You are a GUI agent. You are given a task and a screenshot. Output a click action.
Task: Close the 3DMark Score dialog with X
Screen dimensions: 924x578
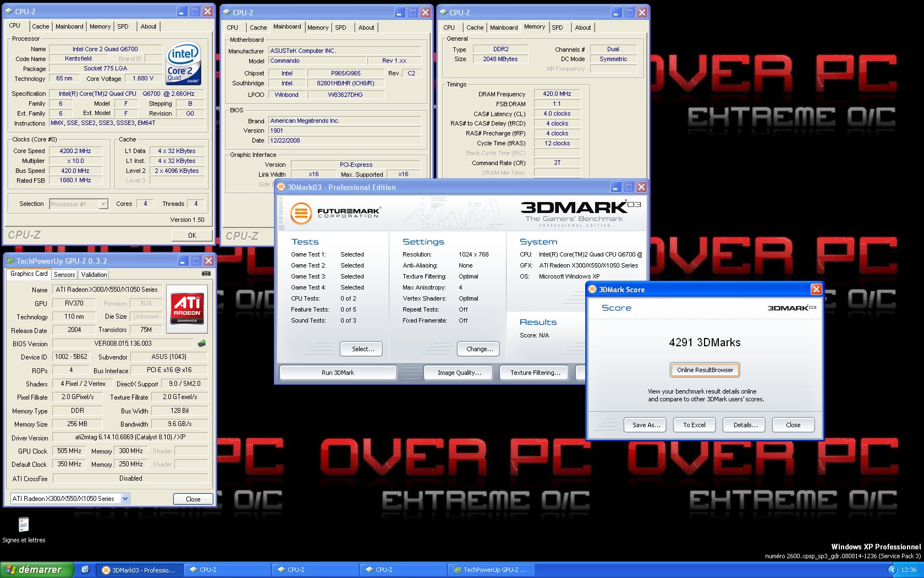coord(816,289)
